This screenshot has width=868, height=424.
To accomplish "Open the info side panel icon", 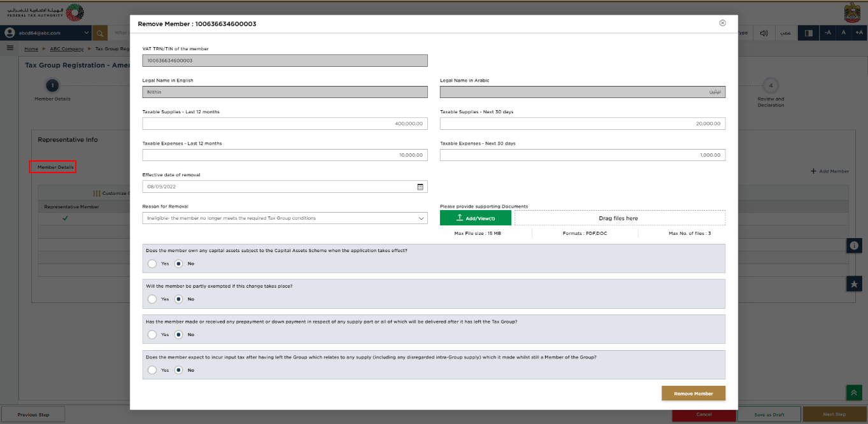I will coord(854,245).
